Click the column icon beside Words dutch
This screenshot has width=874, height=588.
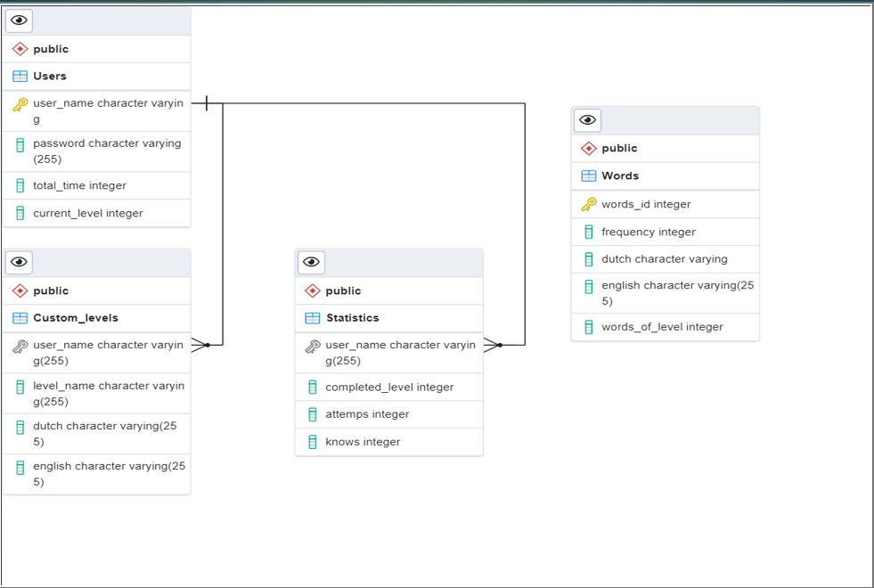(589, 259)
